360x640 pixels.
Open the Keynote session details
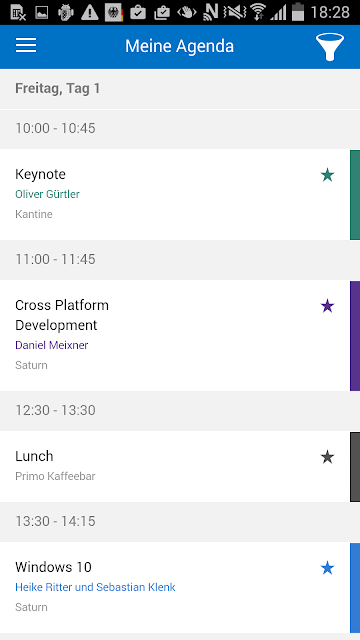[x=175, y=194]
